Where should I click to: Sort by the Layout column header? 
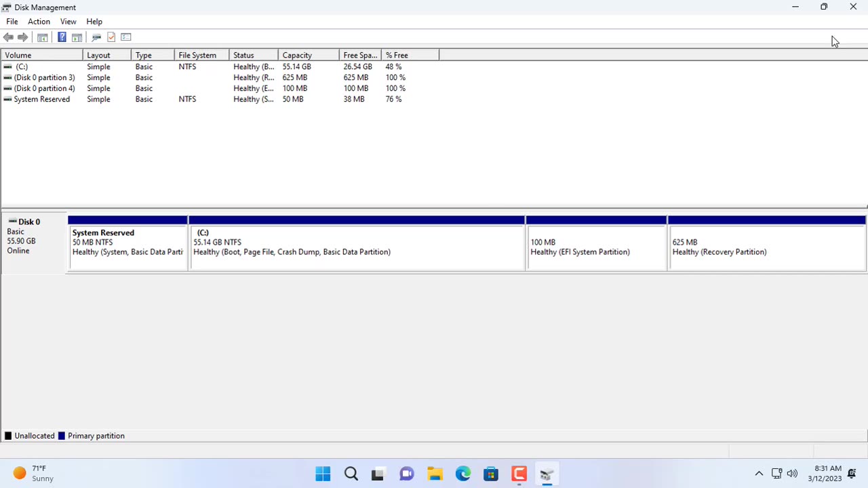[107, 55]
